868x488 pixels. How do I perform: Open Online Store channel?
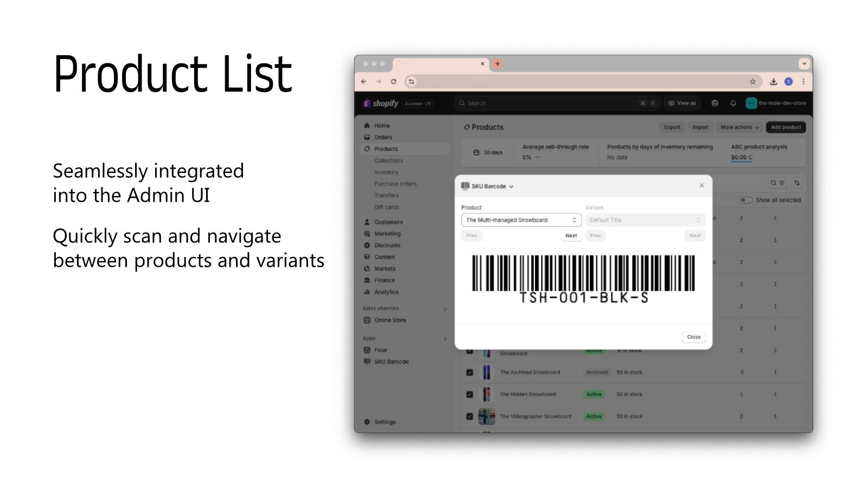point(390,320)
